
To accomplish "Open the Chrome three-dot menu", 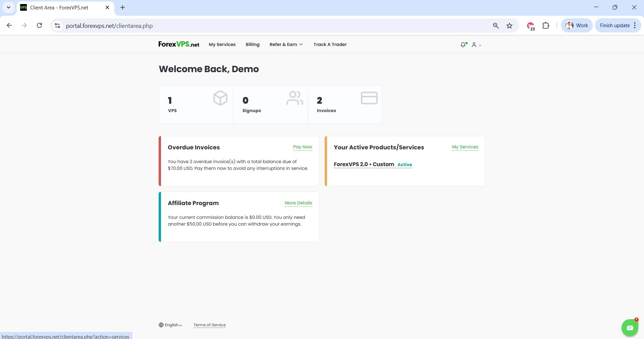I will click(635, 26).
